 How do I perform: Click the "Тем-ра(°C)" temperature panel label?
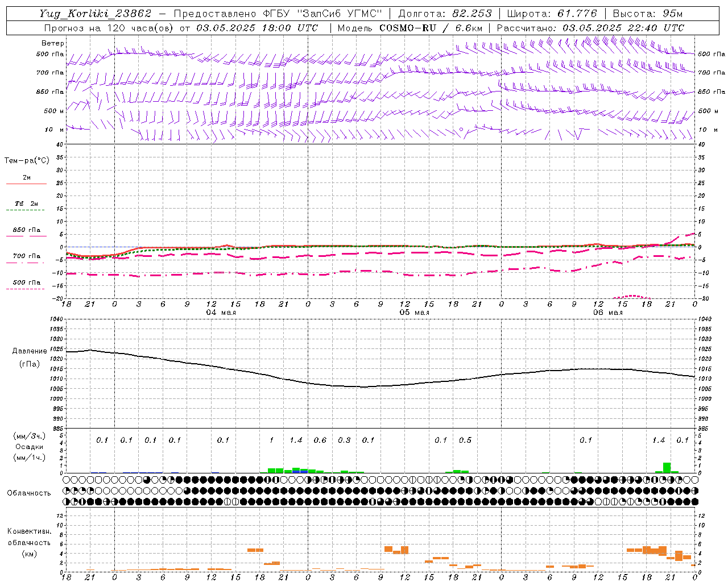(x=27, y=161)
